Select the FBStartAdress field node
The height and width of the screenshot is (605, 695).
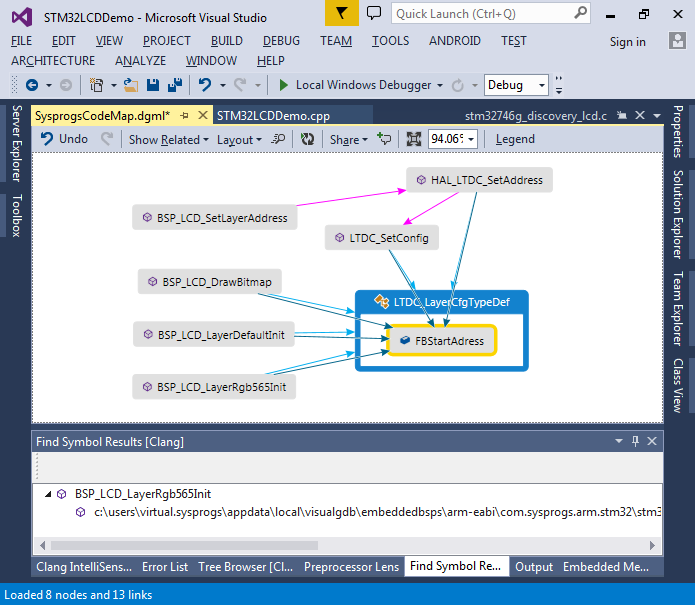click(x=442, y=341)
